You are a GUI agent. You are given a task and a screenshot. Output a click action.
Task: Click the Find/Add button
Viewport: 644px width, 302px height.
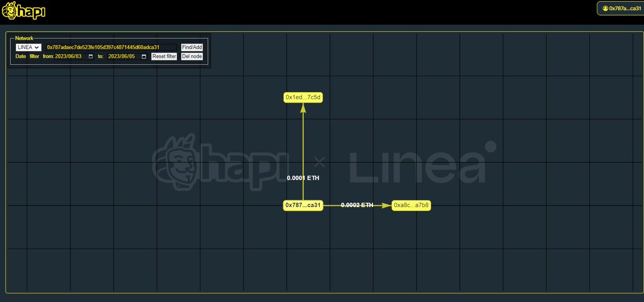pos(192,47)
